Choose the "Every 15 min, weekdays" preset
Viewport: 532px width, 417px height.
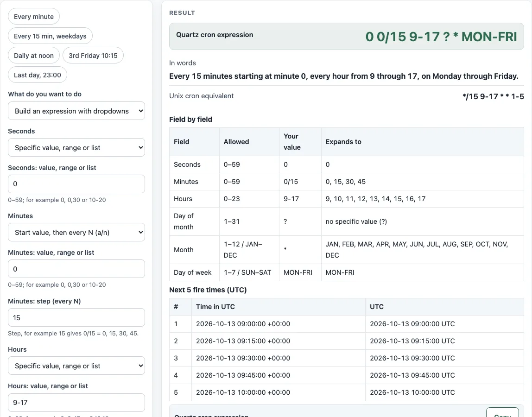50,36
